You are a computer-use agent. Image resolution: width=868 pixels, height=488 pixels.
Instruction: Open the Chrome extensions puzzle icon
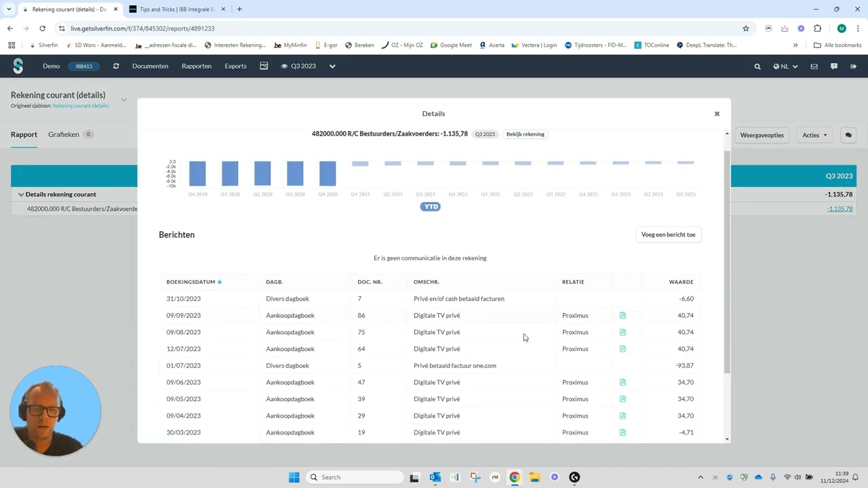tap(817, 28)
